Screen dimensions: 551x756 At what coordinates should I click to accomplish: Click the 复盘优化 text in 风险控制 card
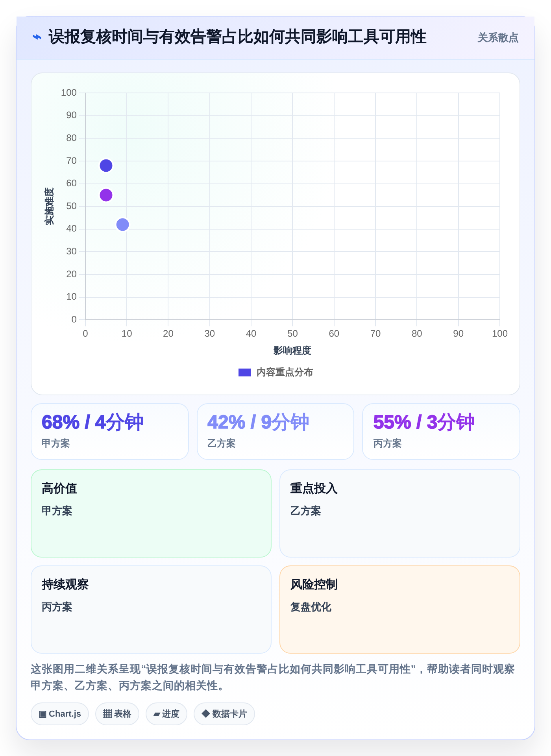point(311,607)
